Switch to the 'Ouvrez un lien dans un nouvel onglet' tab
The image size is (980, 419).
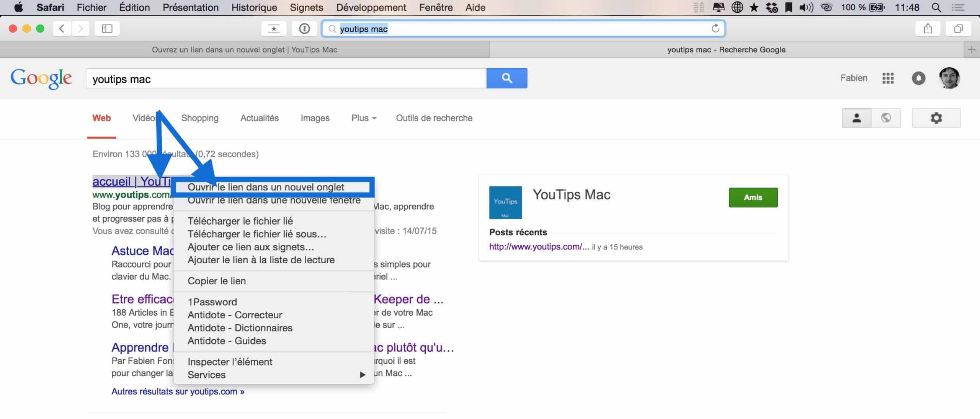click(245, 50)
